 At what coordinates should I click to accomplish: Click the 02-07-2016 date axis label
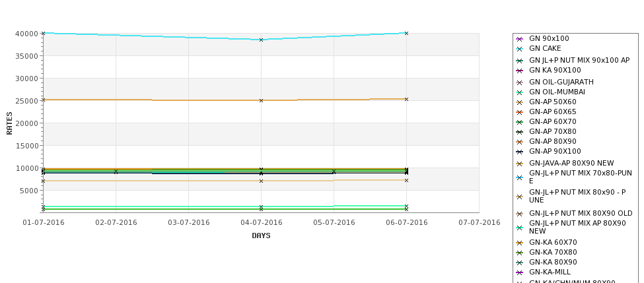(116, 222)
